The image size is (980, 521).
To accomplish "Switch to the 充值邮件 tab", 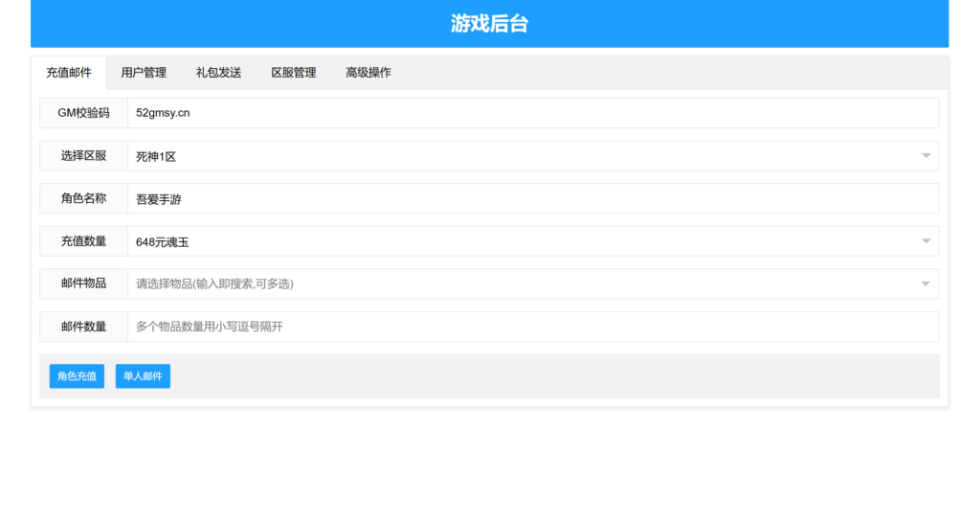I will [69, 73].
